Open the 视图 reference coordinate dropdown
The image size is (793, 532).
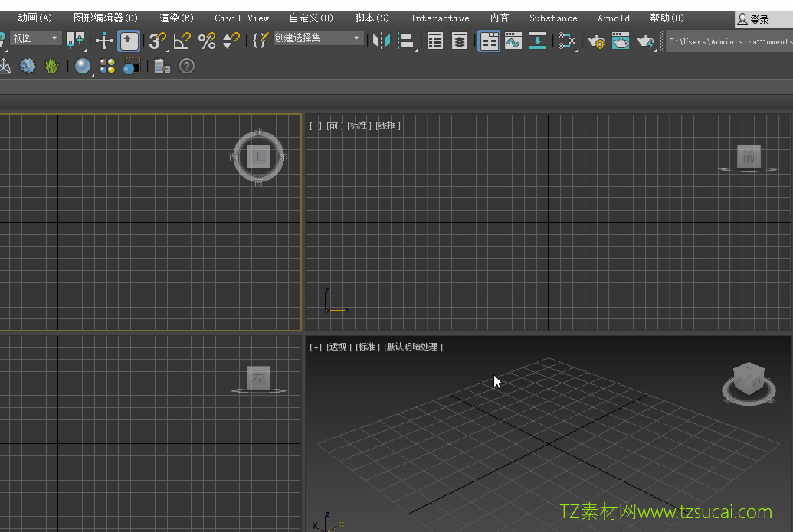coord(35,38)
